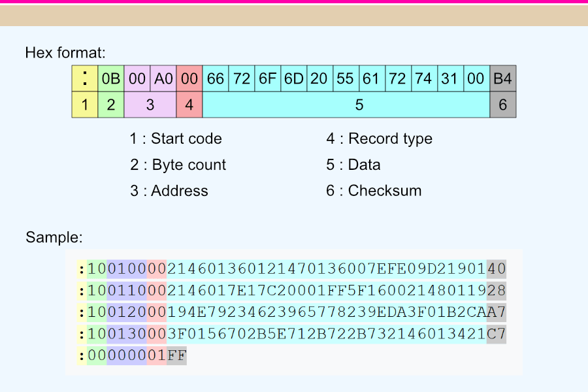Select the cell labeled 6 under checksum

point(502,104)
